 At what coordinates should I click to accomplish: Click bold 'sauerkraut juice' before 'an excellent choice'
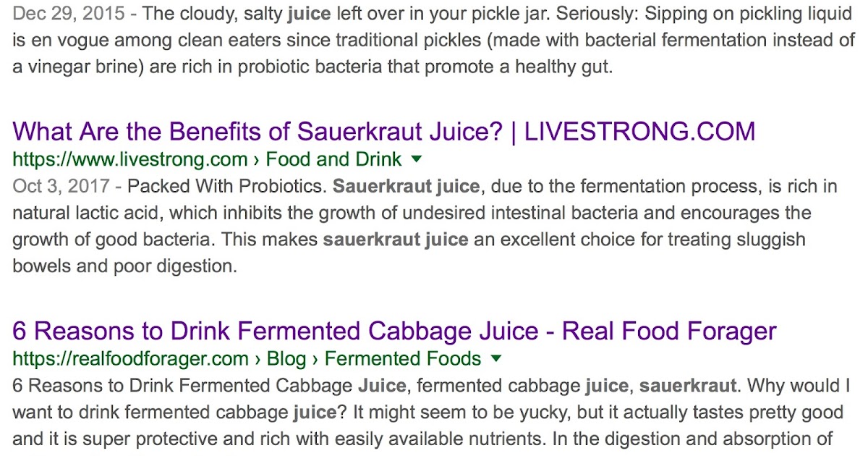click(396, 240)
